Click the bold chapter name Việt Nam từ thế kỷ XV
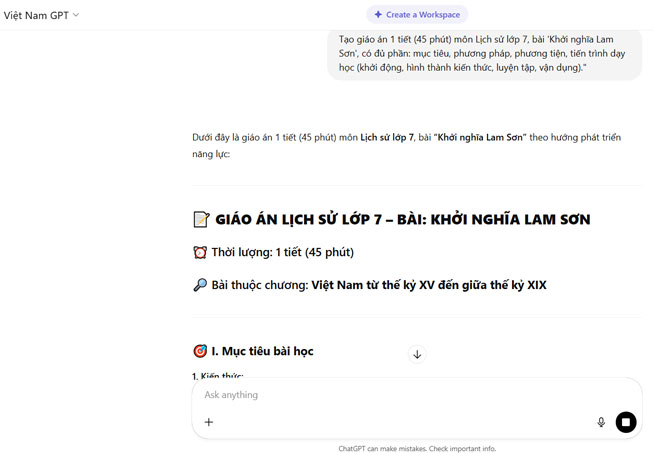This screenshot has width=653, height=453. (428, 285)
